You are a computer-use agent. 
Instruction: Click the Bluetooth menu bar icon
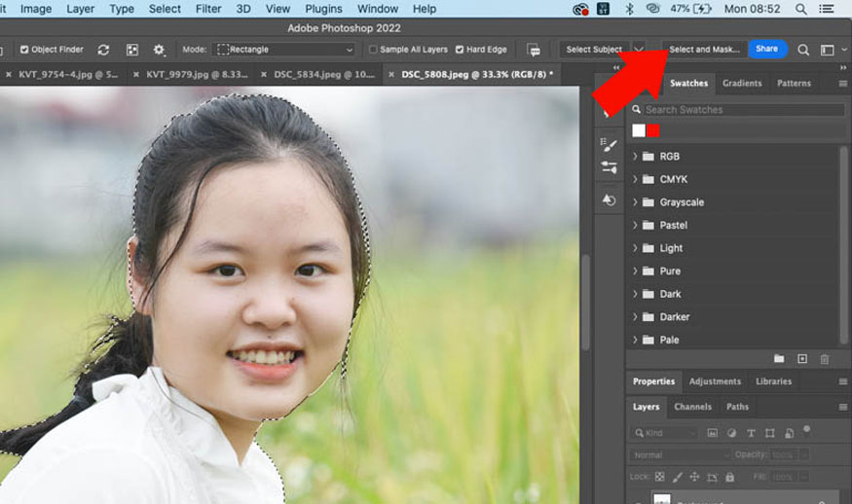629,9
